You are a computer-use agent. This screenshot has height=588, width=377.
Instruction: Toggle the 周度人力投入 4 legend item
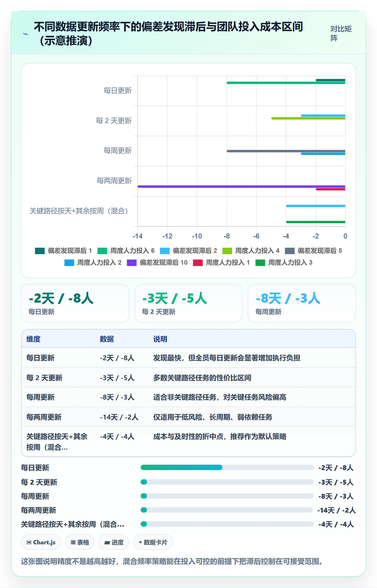[251, 251]
